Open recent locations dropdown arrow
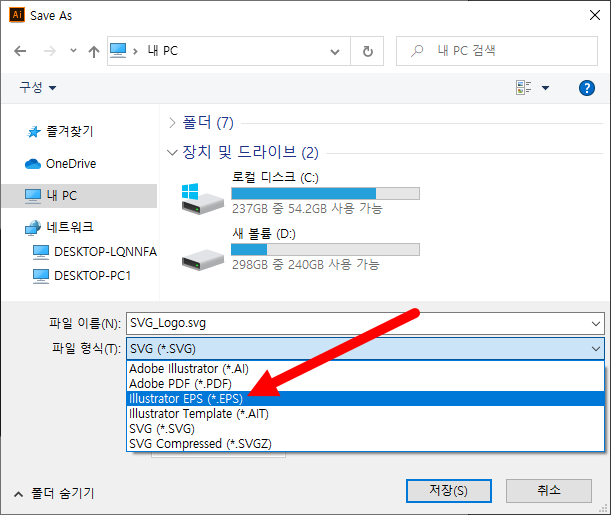Image resolution: width=611 pixels, height=515 pixels. click(x=73, y=51)
